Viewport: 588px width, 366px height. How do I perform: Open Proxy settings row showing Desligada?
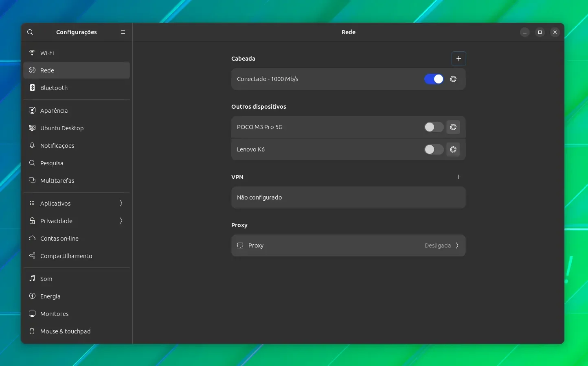(349, 245)
